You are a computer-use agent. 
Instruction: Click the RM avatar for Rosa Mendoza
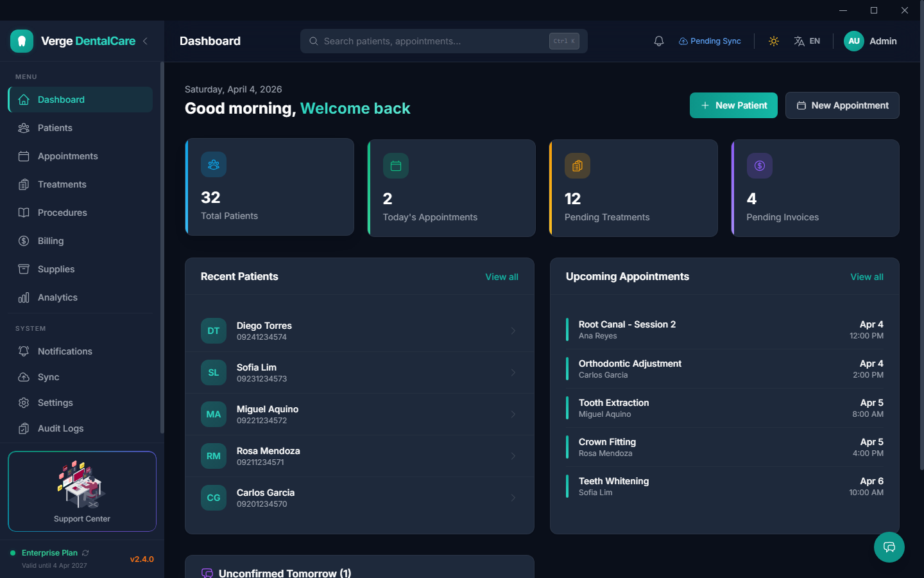point(214,456)
